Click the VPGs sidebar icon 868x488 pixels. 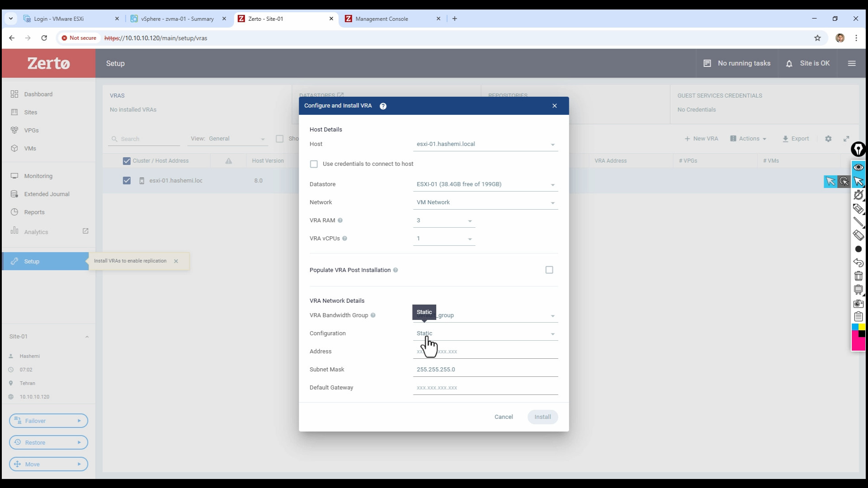14,130
